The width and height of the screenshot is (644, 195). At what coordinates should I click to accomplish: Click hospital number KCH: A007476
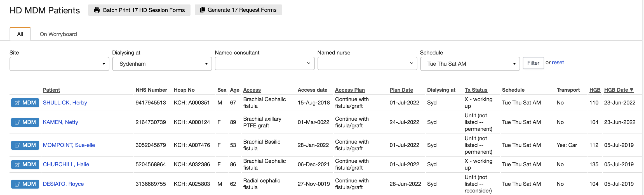pos(192,145)
